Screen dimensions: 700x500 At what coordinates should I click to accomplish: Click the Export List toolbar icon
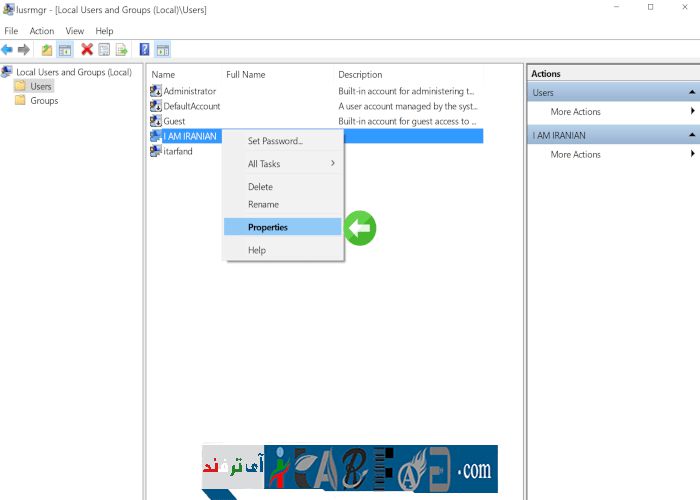[x=121, y=49]
